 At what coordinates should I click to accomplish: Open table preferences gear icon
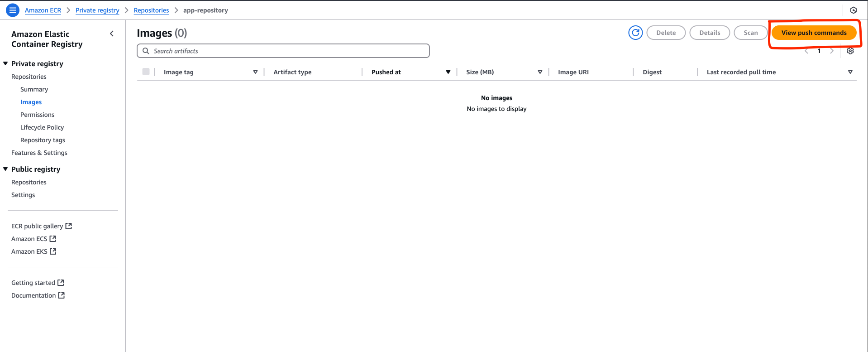tap(850, 51)
